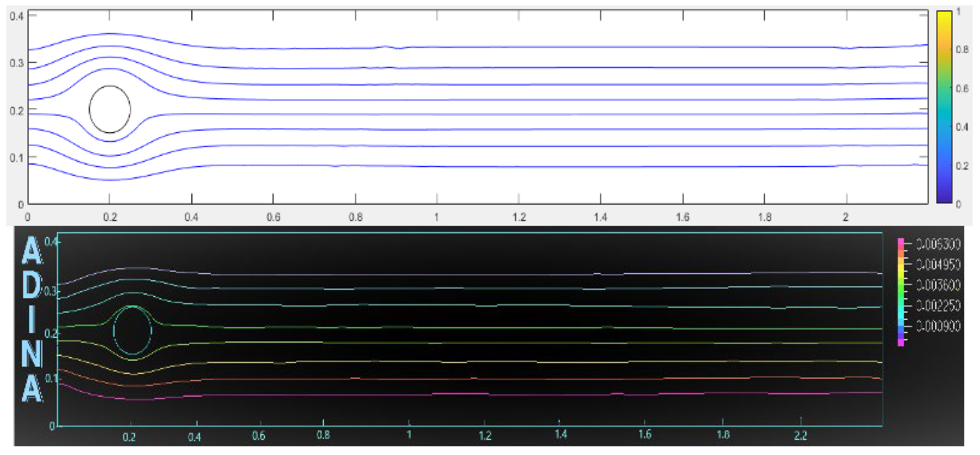
Task: Click the x-axis label 0.6 in top plot
Action: (273, 217)
